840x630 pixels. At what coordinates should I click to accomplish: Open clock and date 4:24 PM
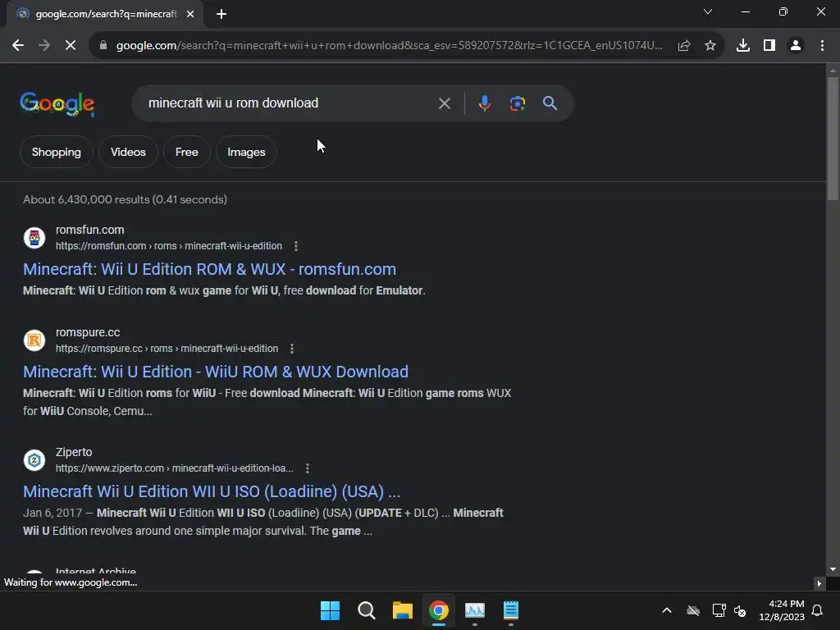point(782,610)
